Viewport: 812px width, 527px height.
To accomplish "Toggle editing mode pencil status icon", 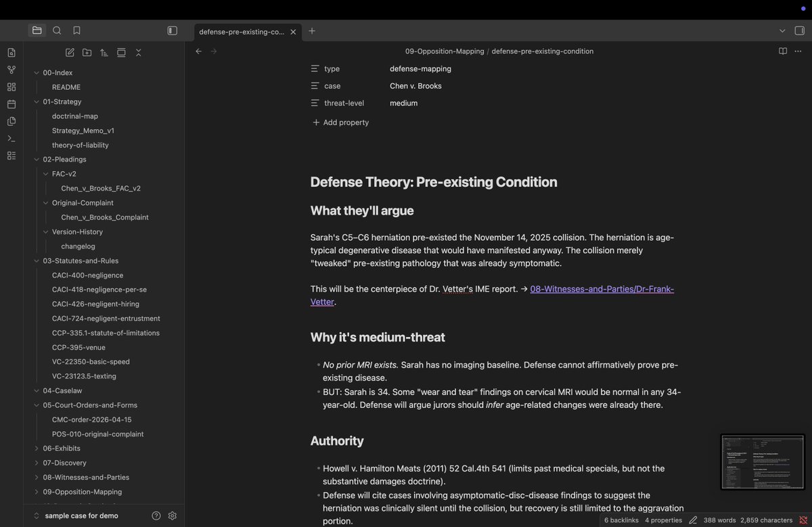I will pos(693,520).
